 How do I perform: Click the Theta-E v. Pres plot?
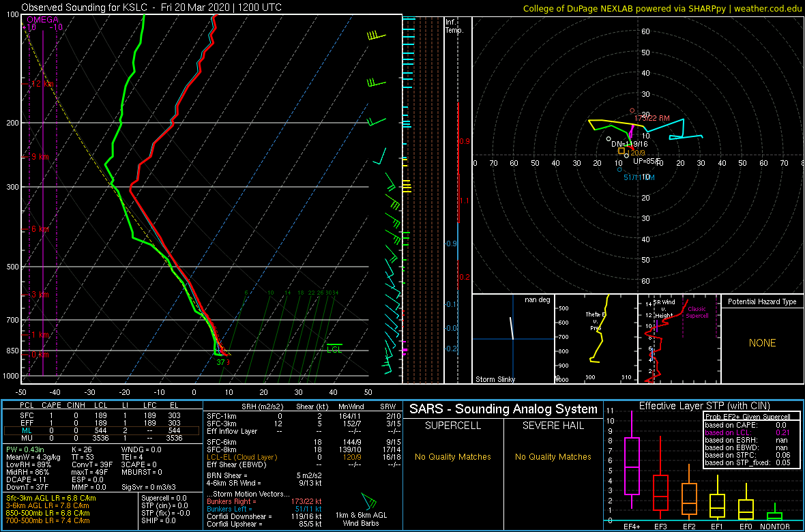596,339
